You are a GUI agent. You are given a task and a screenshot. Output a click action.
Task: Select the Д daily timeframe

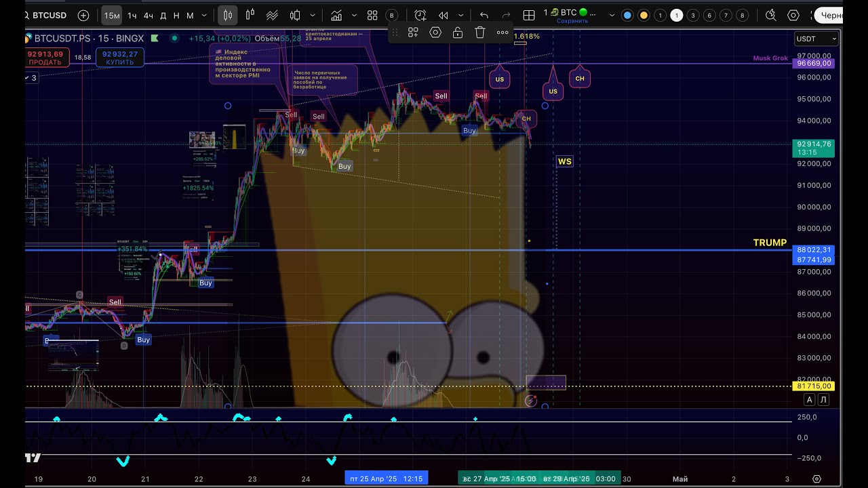point(163,15)
